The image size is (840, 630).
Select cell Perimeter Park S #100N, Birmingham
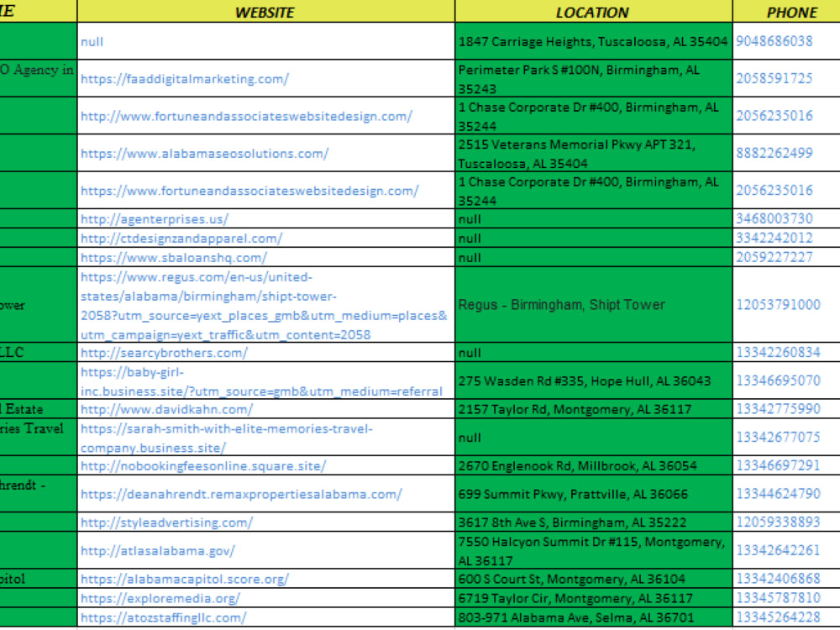(x=593, y=79)
